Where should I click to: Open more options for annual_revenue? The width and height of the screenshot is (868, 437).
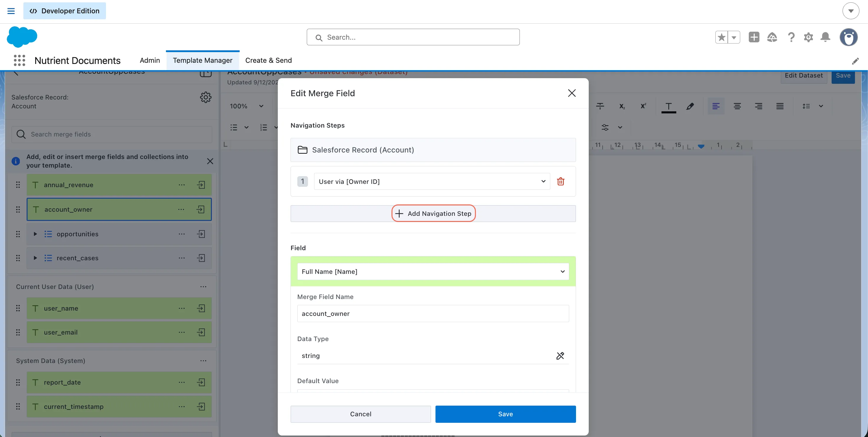coord(182,185)
